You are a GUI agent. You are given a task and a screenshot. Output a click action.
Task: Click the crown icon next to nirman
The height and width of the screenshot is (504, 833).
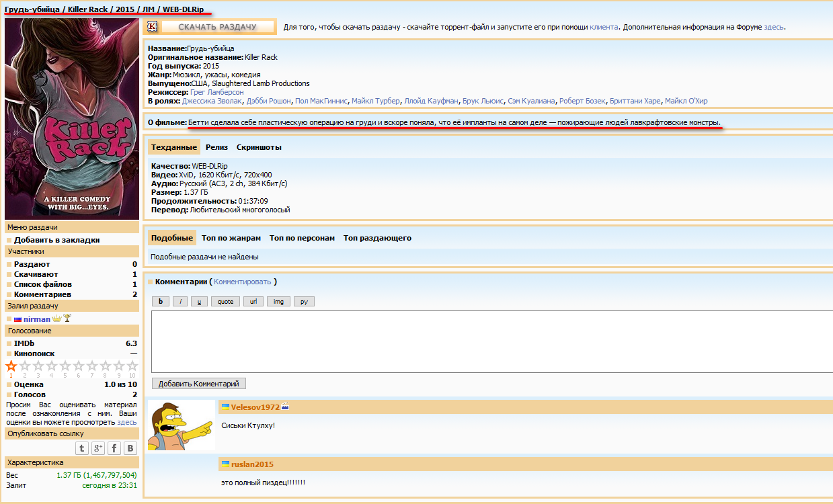[56, 319]
